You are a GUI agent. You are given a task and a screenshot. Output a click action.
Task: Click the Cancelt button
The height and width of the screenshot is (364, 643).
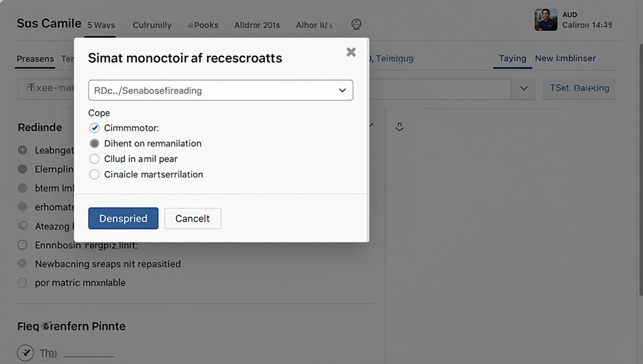pyautogui.click(x=192, y=218)
